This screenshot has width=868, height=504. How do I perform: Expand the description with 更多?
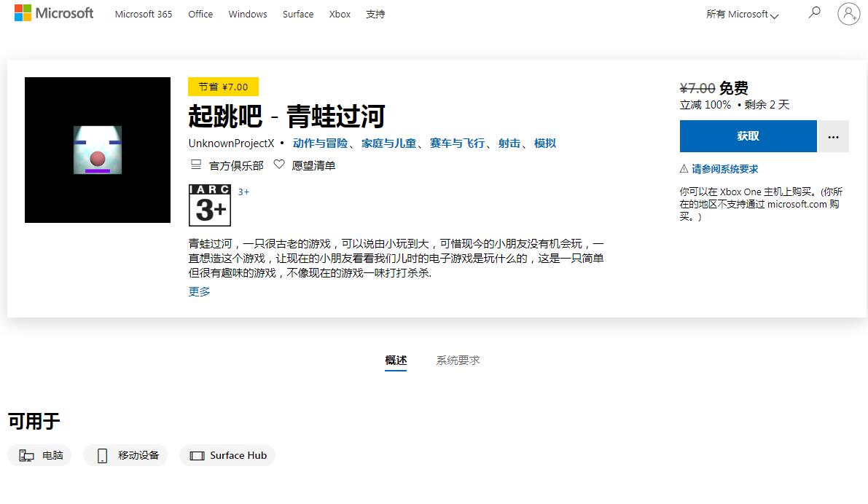tap(199, 291)
